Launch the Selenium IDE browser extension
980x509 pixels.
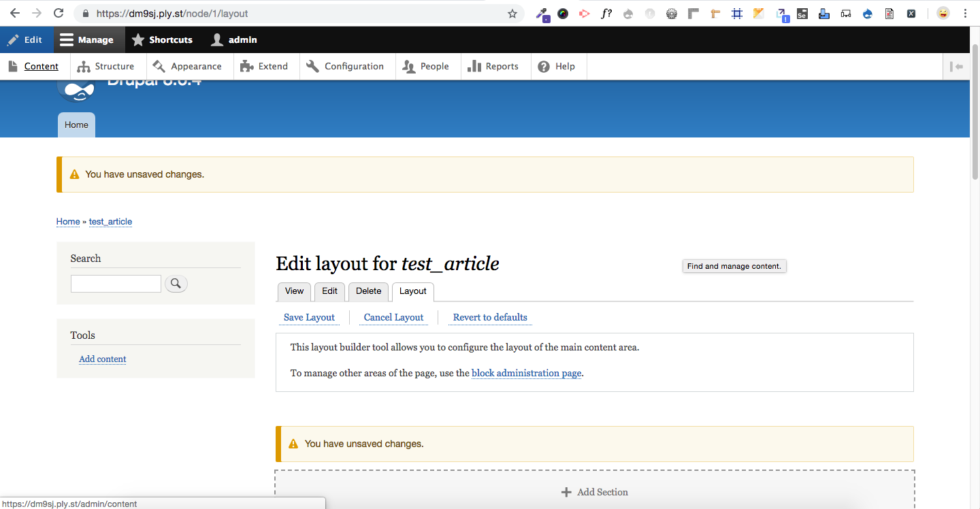click(802, 13)
